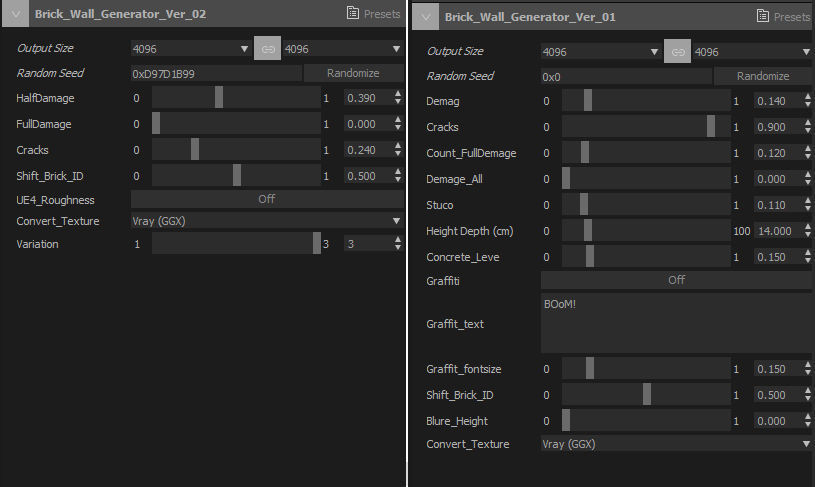Click the Variation value field
Image resolution: width=815 pixels, height=487 pixels.
pos(368,244)
